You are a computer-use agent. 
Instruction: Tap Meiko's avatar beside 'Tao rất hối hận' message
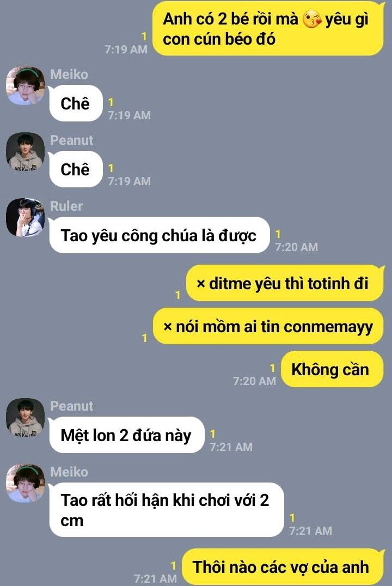(25, 483)
